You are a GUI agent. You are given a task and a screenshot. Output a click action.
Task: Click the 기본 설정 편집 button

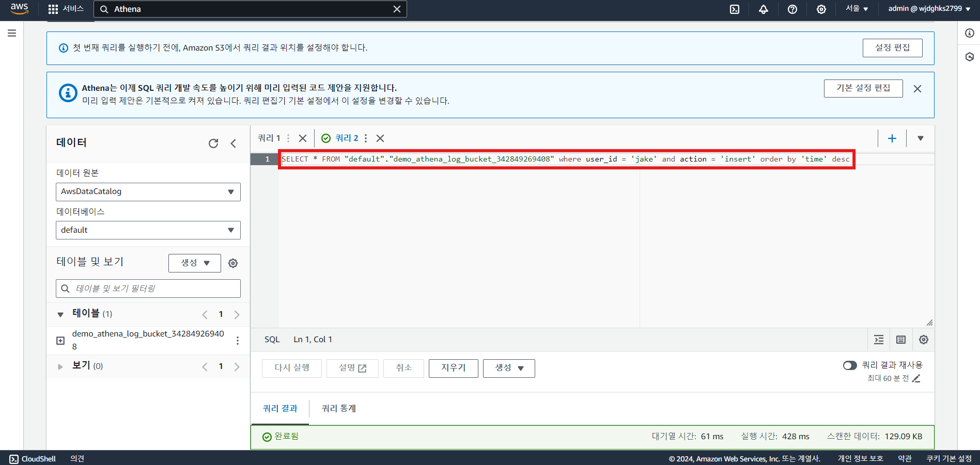[863, 88]
